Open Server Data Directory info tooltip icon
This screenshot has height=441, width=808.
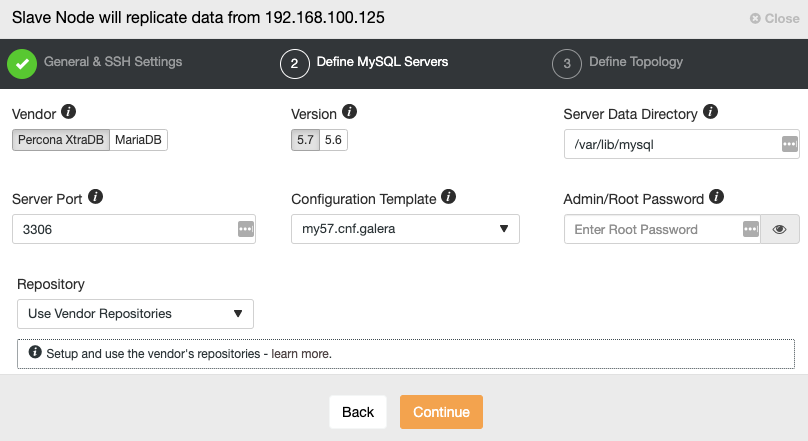point(711,112)
